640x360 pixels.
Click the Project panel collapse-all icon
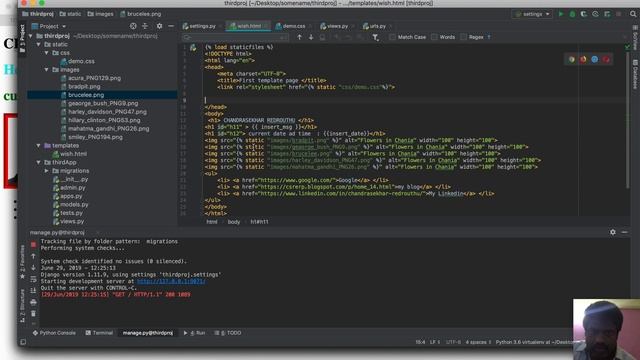[x=145, y=26]
